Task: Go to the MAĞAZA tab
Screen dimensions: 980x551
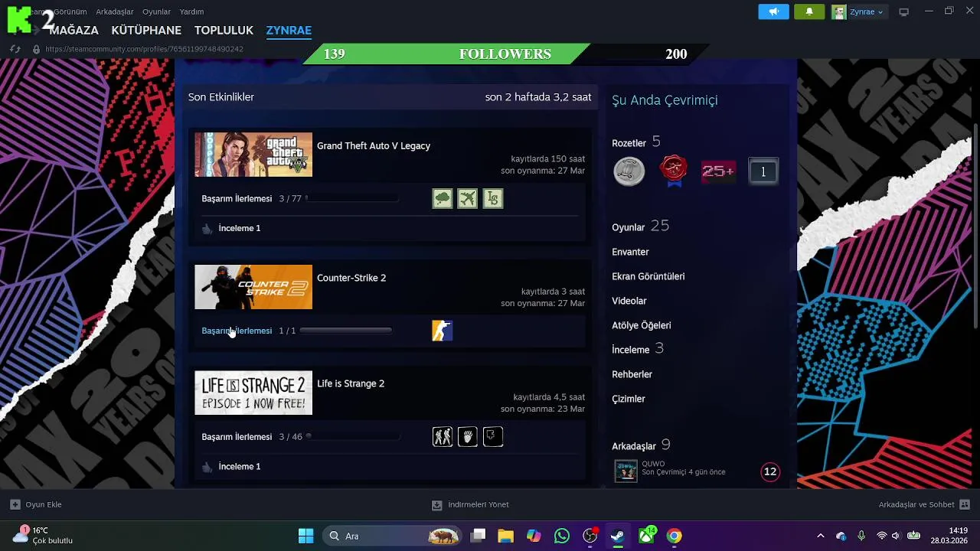Action: pyautogui.click(x=73, y=31)
